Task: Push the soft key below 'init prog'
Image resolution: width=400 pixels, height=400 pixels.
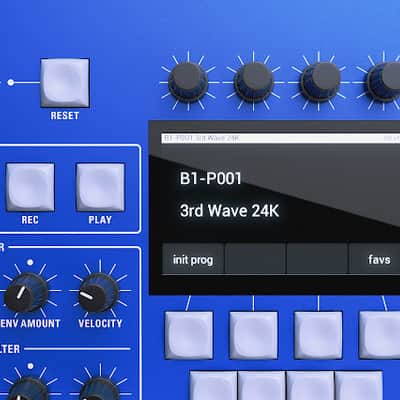Action: (x=189, y=335)
